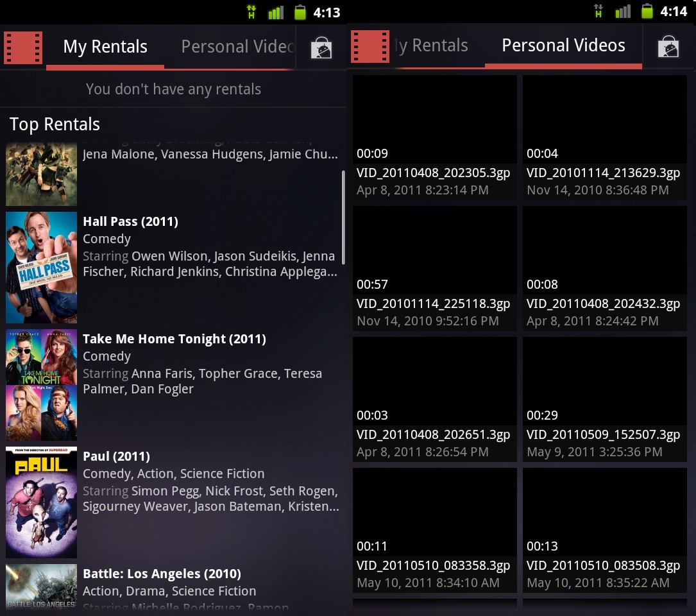Play video thumbnail with 00:03 duration
This screenshot has width=696, height=616.
click(434, 382)
